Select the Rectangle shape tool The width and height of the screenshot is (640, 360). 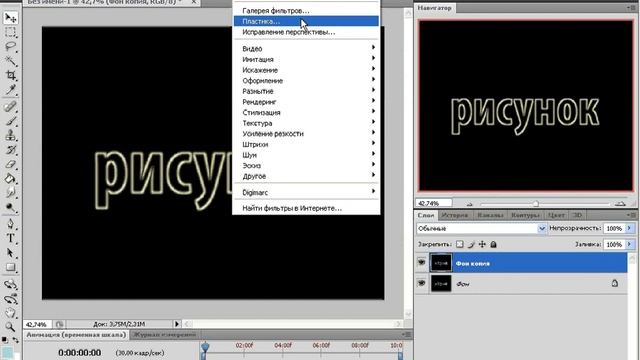pos(11,268)
